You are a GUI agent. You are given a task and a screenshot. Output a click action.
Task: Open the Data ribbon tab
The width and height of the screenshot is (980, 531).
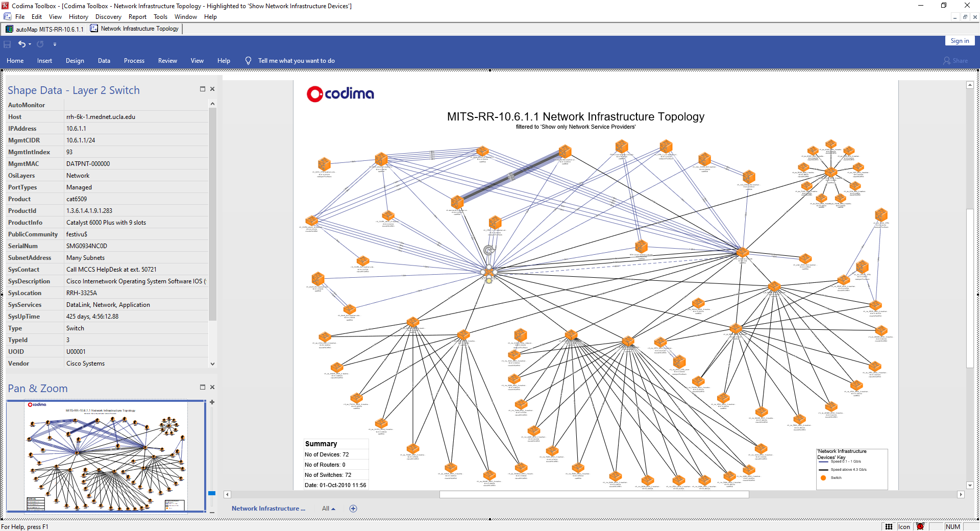[x=104, y=61]
